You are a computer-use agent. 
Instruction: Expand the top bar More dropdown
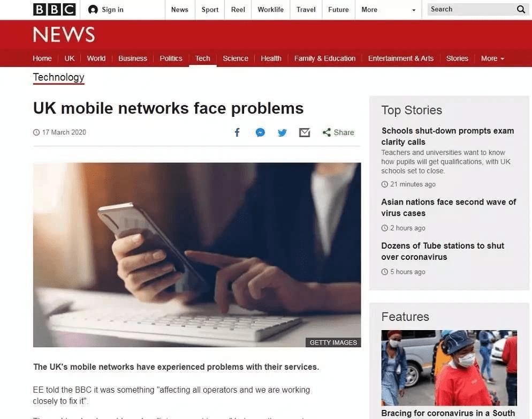(x=388, y=10)
